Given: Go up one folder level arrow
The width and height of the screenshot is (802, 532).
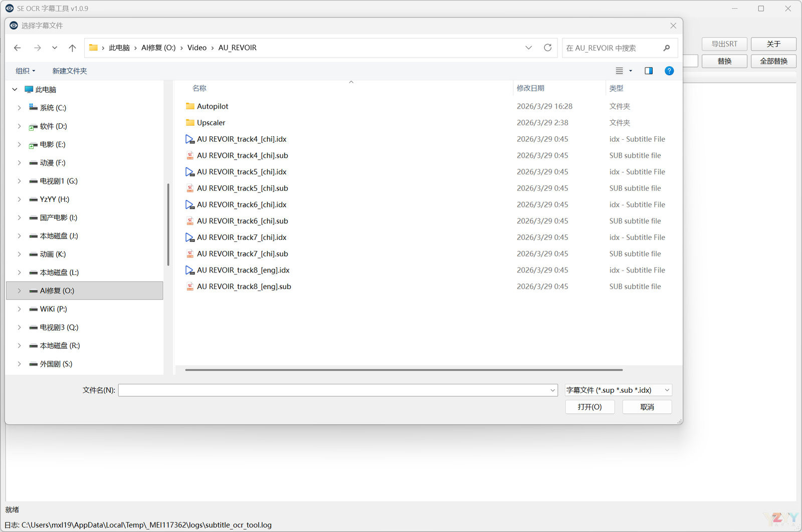Looking at the screenshot, I should click(x=72, y=48).
